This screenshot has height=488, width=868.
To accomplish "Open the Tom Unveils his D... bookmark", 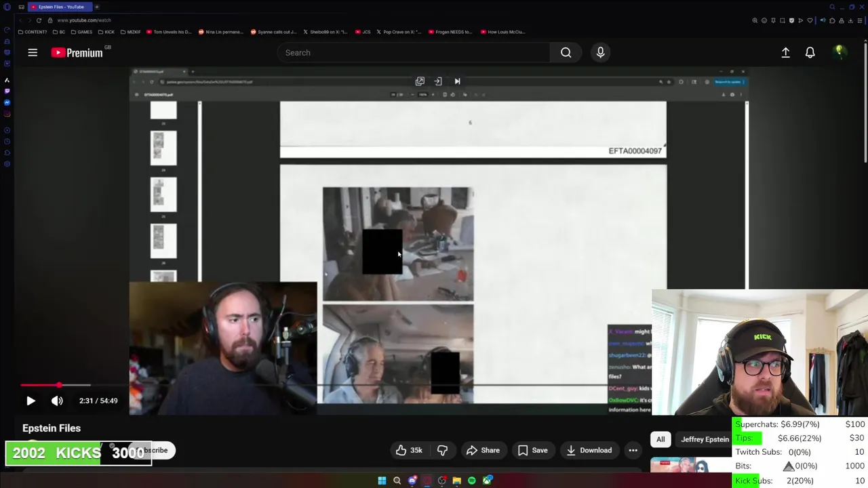I will (x=170, y=32).
